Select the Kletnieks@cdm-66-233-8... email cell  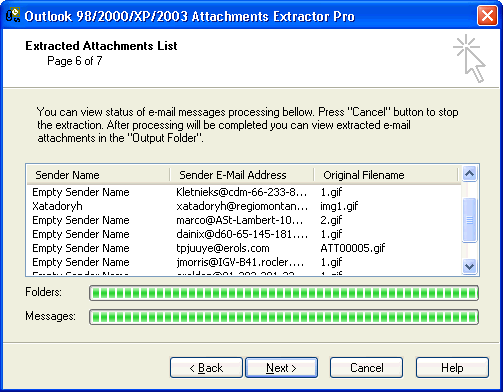point(242,192)
